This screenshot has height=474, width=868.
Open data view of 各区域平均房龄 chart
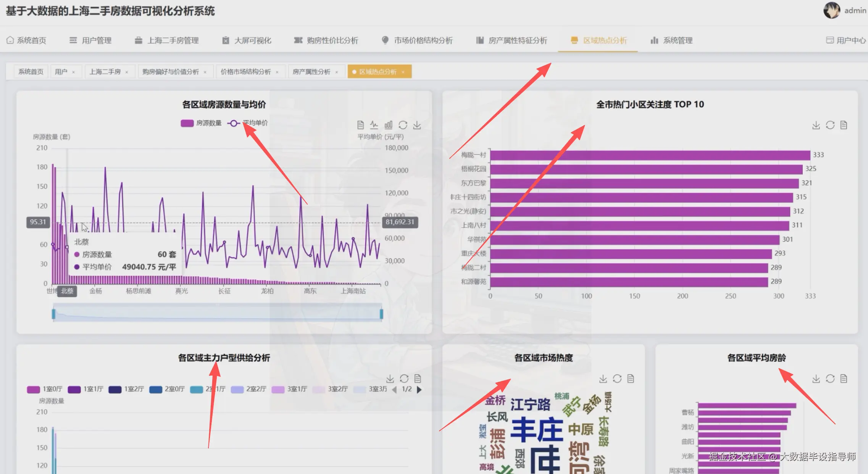tap(844, 379)
